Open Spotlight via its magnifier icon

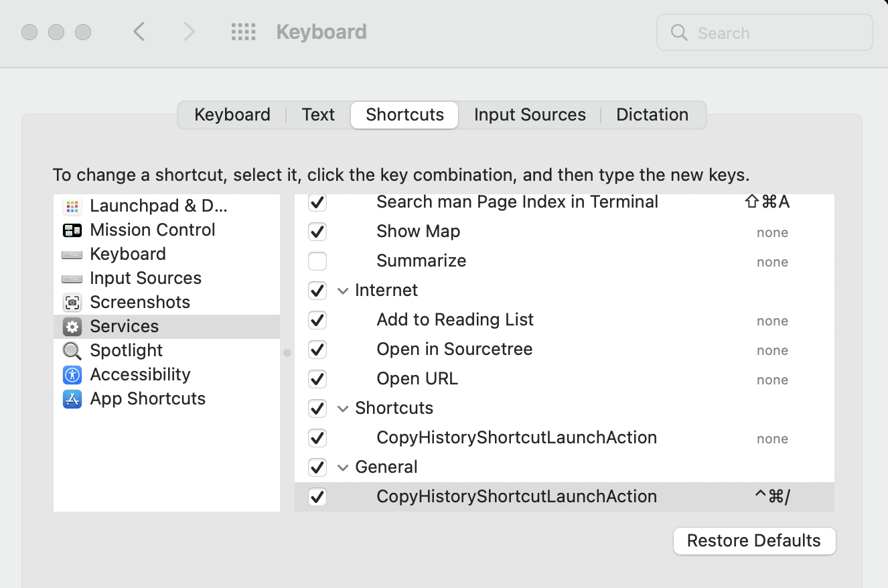click(71, 350)
